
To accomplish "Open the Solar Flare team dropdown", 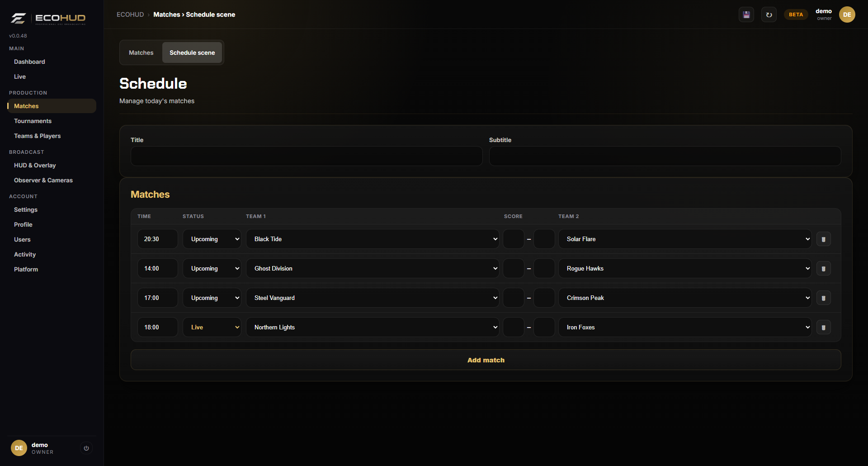I will point(685,239).
